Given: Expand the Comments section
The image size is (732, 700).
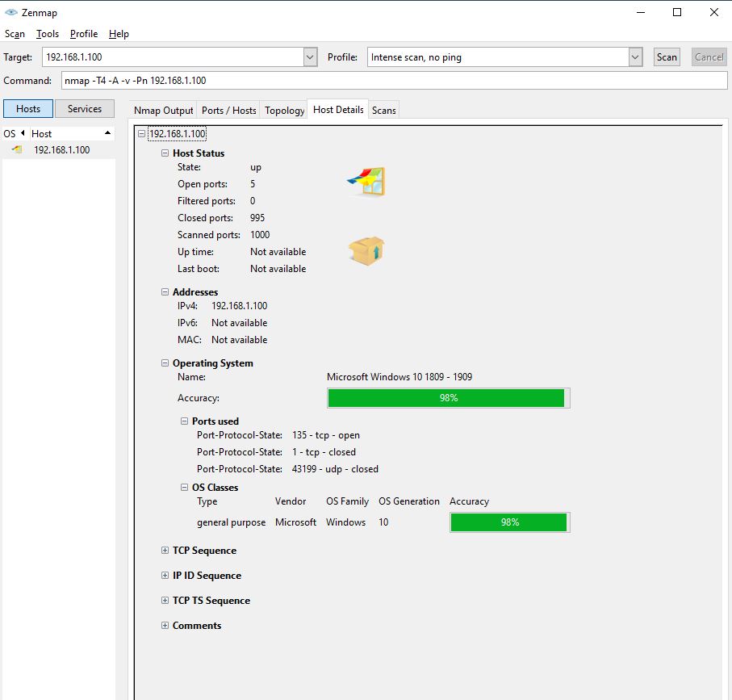Looking at the screenshot, I should pos(165,625).
